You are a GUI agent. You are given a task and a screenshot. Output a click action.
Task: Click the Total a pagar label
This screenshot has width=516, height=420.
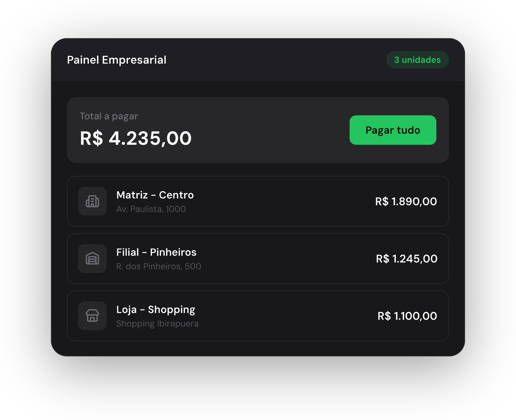point(109,116)
